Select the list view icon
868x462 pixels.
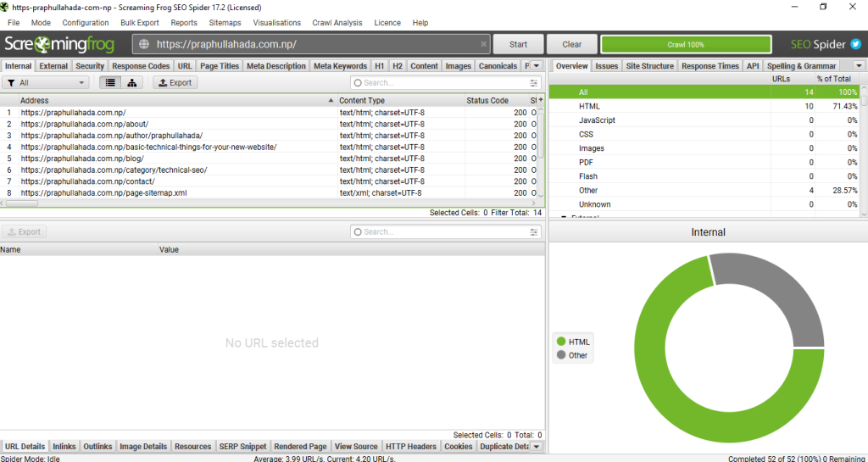110,83
